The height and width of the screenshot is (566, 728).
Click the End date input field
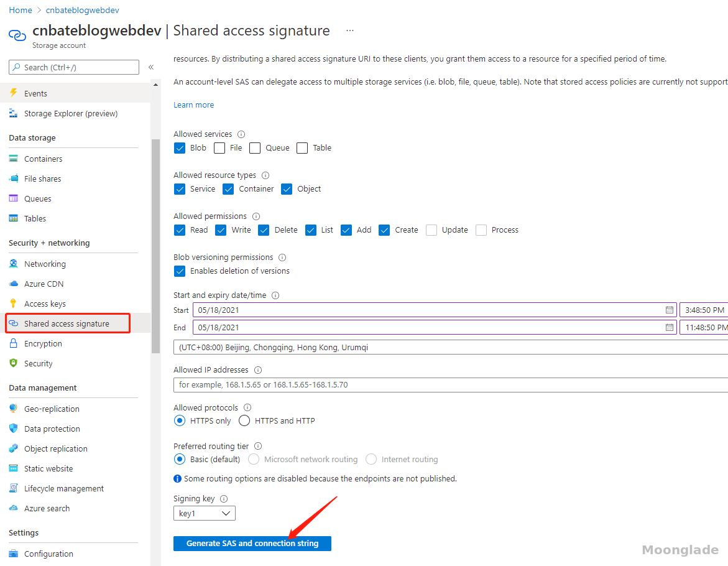(x=435, y=327)
